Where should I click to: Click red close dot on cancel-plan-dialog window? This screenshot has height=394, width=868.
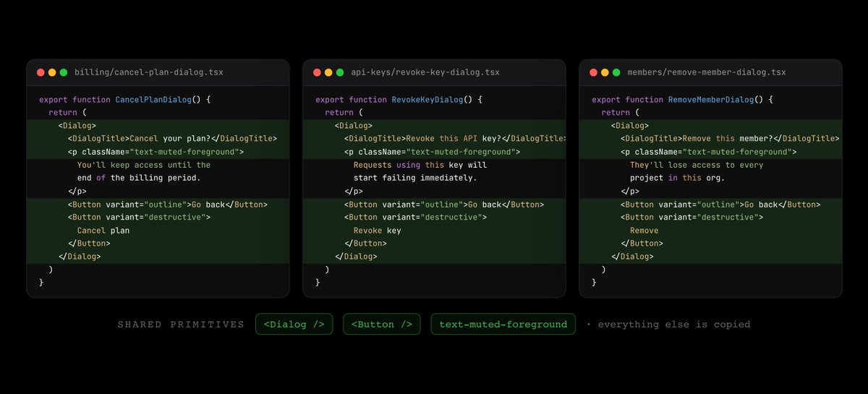(x=41, y=72)
